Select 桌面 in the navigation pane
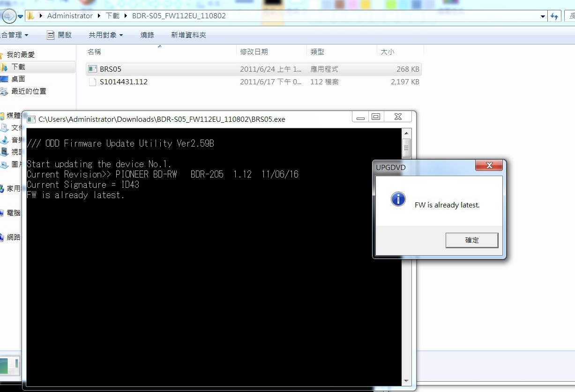Image resolution: width=575 pixels, height=392 pixels. click(x=18, y=79)
